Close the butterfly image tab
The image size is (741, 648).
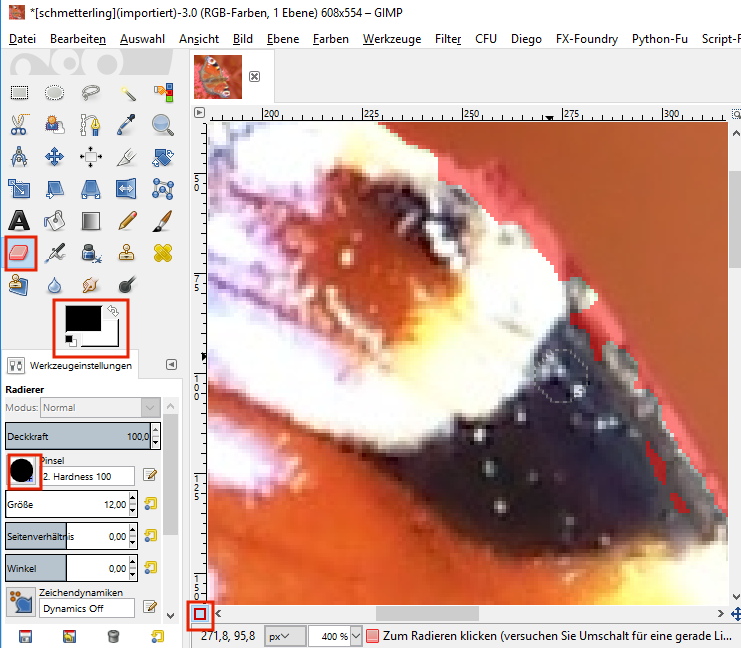254,77
